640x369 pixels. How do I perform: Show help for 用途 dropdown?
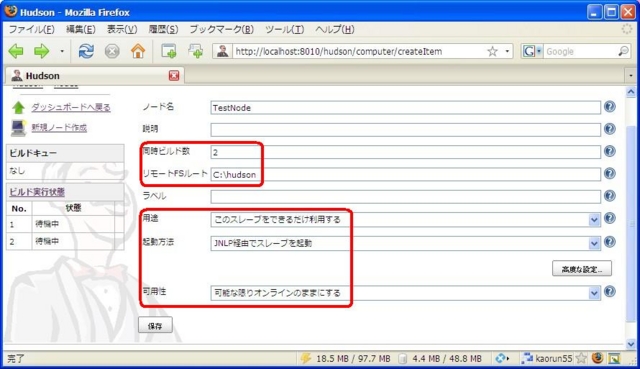click(x=610, y=218)
